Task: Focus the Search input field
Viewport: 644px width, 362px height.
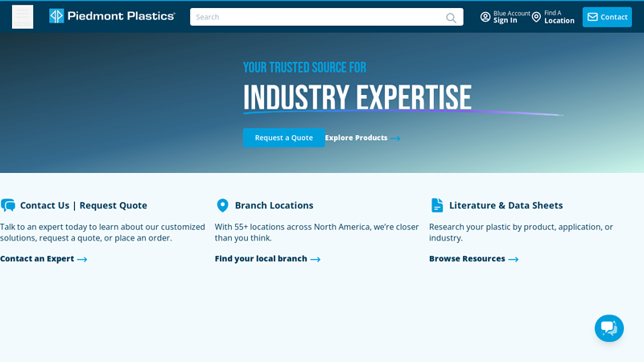Action: pos(327,17)
